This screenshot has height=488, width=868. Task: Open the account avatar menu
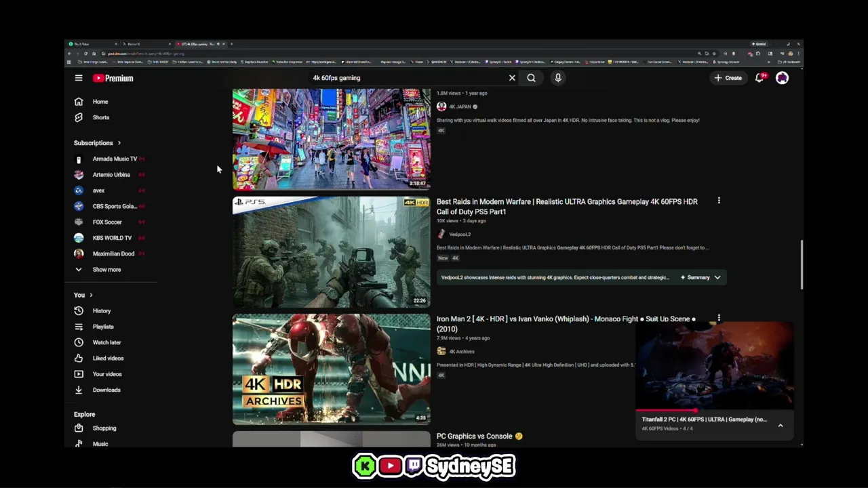(782, 78)
